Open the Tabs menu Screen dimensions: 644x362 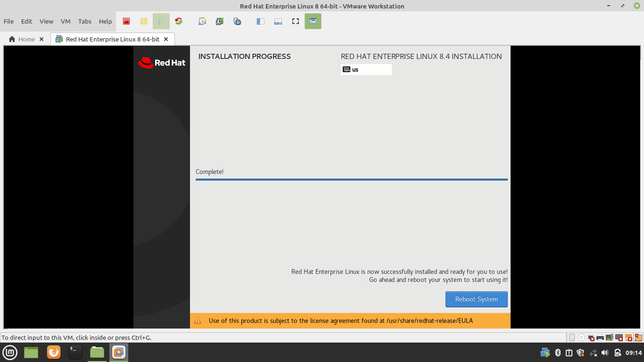[x=85, y=21]
